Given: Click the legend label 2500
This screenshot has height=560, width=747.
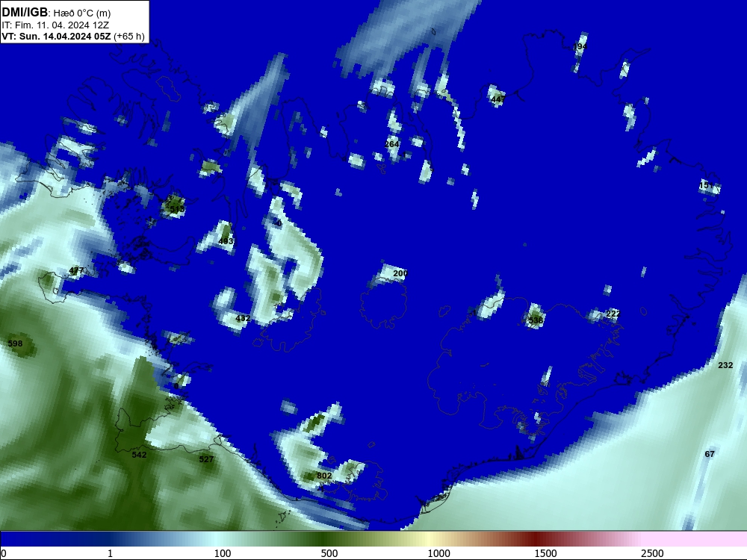Looking at the screenshot, I should tap(652, 553).
